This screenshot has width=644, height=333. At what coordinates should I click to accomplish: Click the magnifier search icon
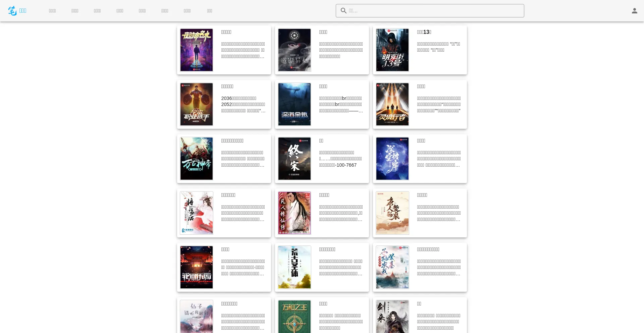pos(343,11)
